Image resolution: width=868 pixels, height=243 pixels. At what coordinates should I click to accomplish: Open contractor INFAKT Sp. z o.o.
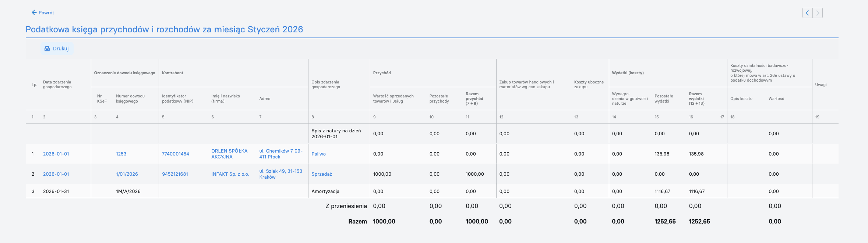(230, 174)
